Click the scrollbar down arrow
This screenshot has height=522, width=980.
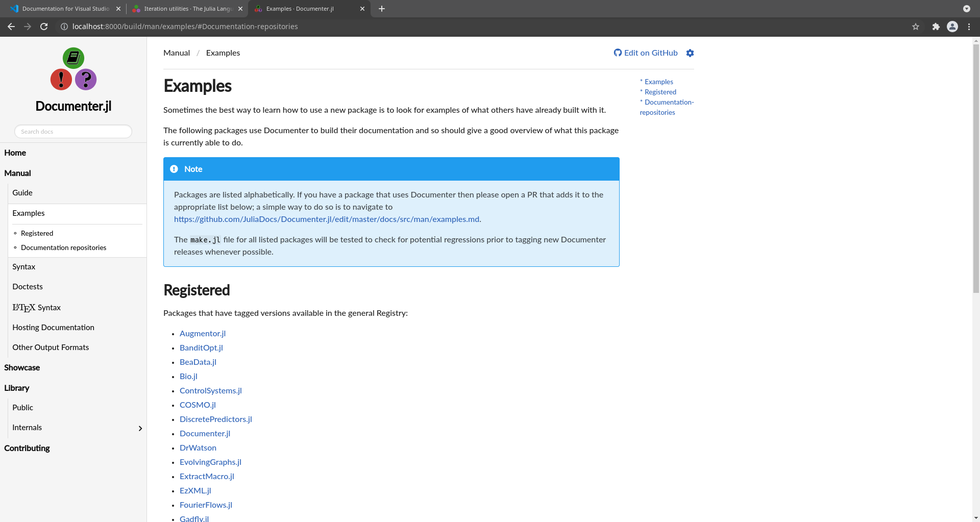[976, 518]
